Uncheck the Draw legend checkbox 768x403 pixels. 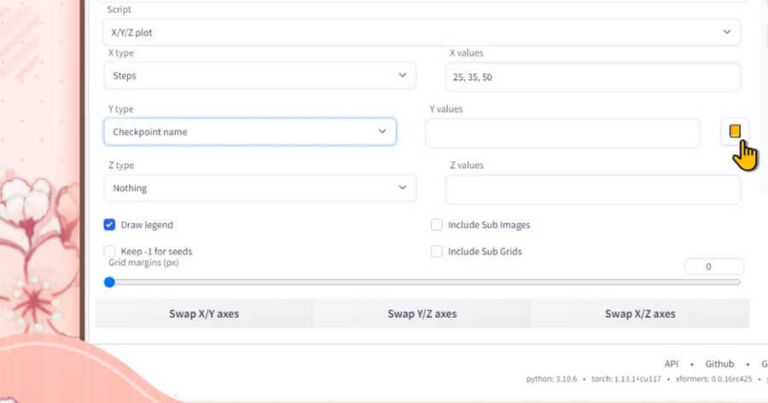pyautogui.click(x=110, y=225)
